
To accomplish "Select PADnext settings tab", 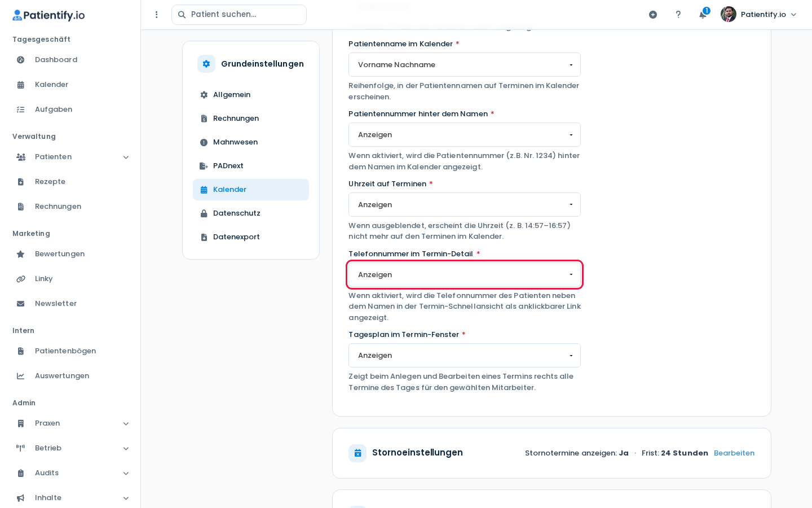I will pos(251,166).
